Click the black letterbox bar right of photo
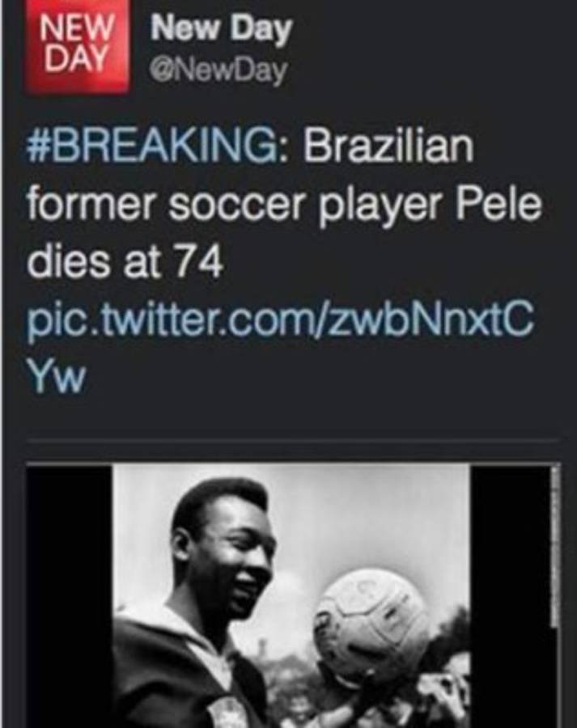The image size is (577, 728). pyautogui.click(x=508, y=595)
